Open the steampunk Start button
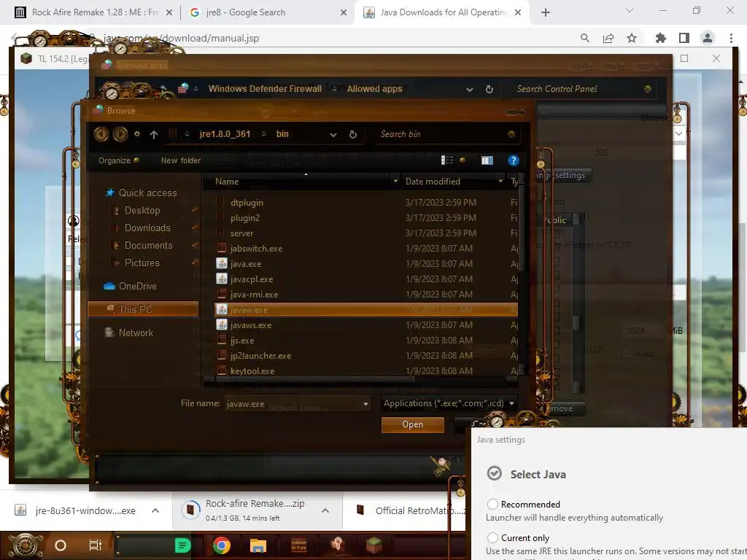Screen dimensions: 747x560 [x=25, y=545]
